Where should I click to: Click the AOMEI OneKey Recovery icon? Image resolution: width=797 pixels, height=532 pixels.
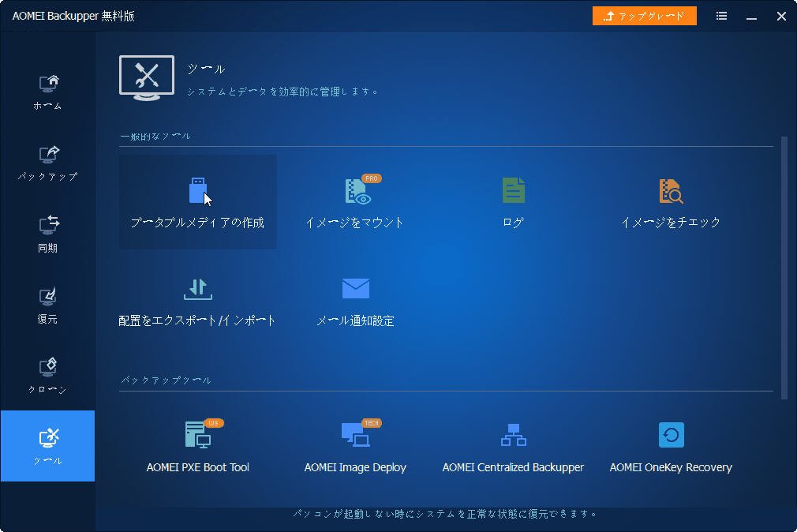(x=671, y=435)
